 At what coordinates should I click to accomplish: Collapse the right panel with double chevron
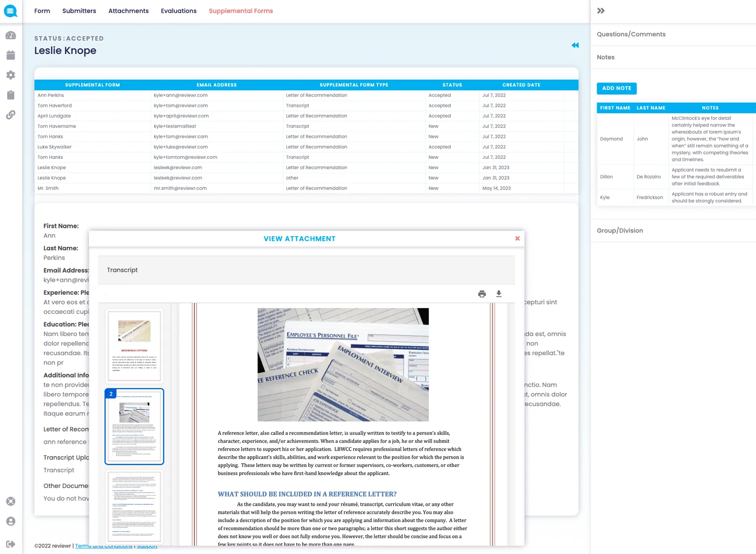pyautogui.click(x=601, y=11)
